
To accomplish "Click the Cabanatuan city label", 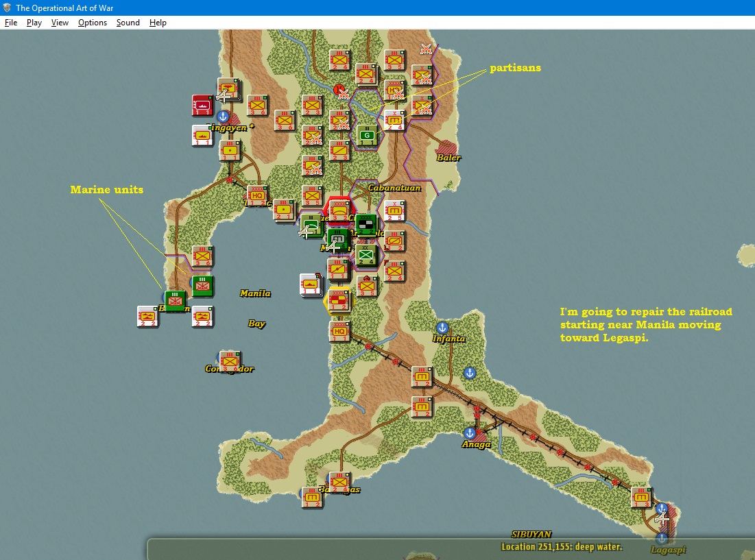I will click(394, 188).
